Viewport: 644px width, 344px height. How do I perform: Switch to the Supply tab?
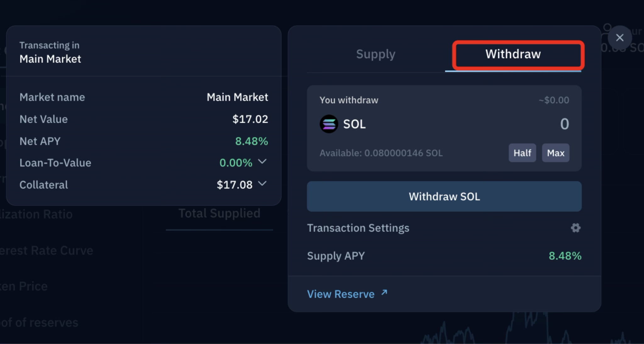click(x=375, y=54)
